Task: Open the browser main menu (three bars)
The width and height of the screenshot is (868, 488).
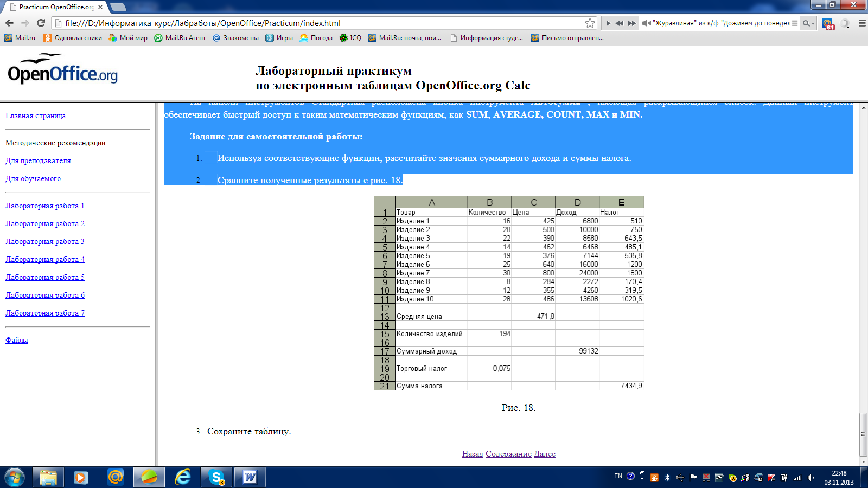Action: click(861, 23)
